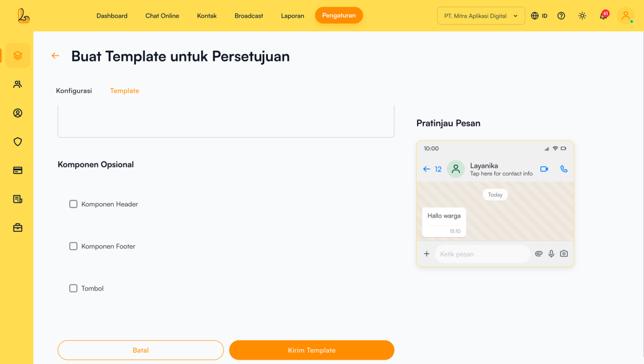
Task: Expand the PT. Mitra Aplikasi Digital dropdown
Action: click(x=481, y=16)
